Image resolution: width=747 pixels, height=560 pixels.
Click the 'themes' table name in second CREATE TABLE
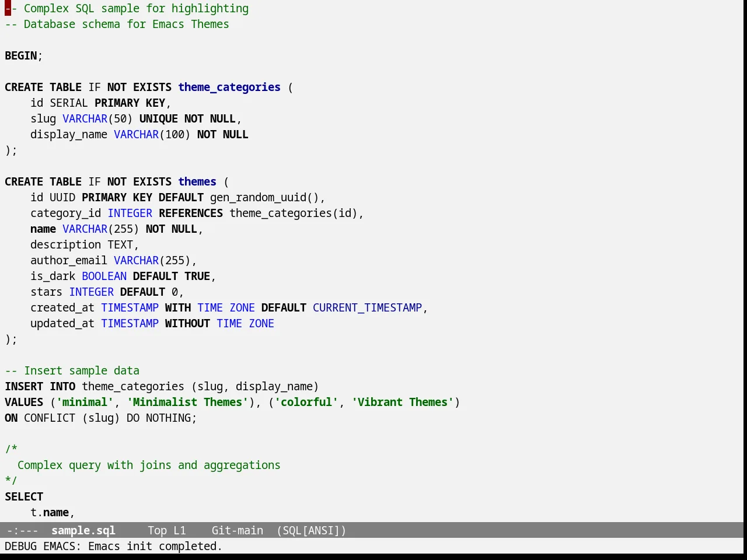tap(197, 181)
